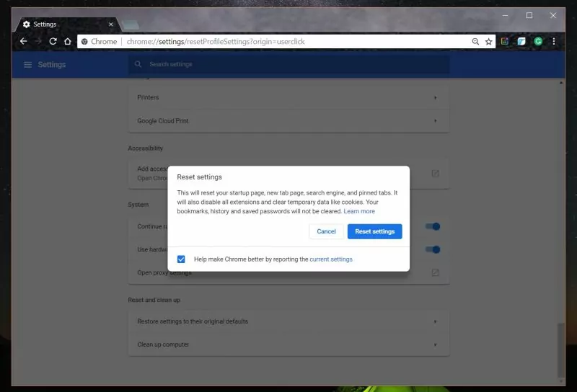
Task: Click the Accessibility section heading
Action: click(146, 148)
